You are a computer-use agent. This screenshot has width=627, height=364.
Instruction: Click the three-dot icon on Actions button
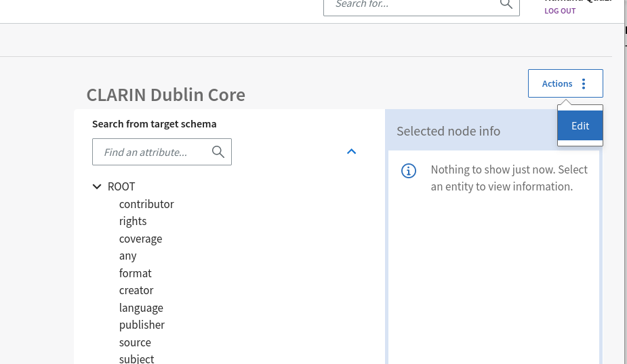tap(584, 83)
